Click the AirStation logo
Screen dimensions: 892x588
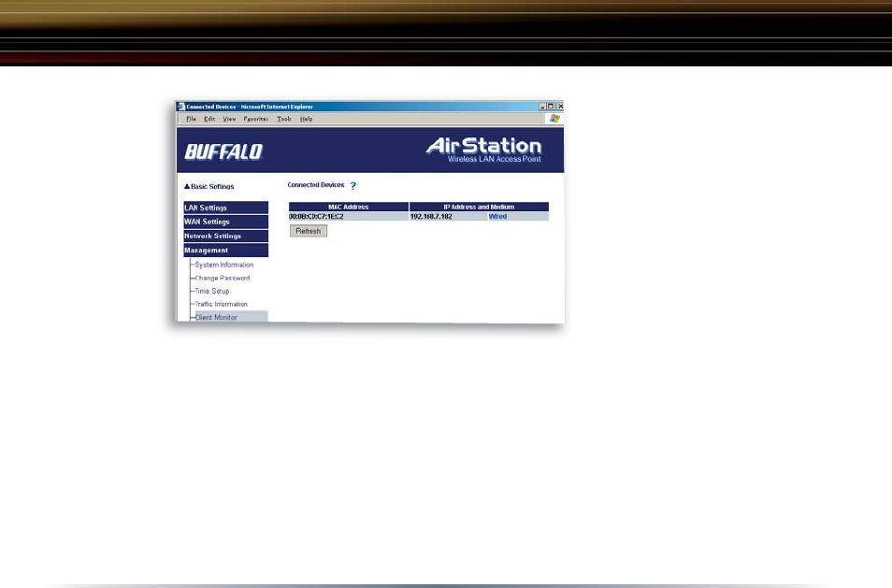[483, 150]
